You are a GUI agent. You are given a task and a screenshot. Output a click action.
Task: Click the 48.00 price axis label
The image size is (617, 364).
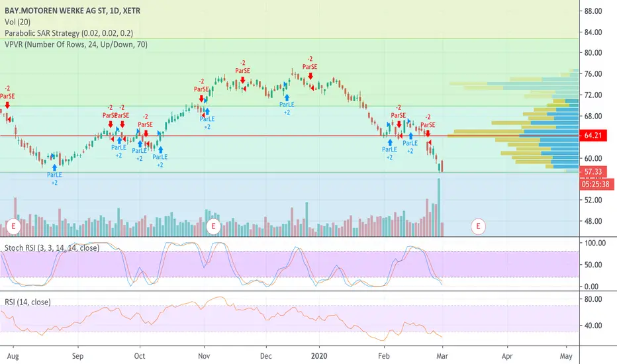pyautogui.click(x=593, y=221)
